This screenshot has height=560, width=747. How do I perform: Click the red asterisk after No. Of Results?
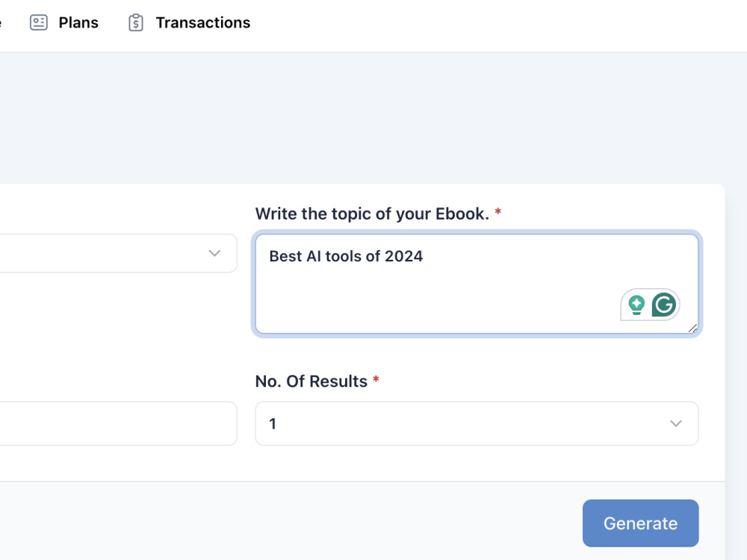[x=376, y=380]
